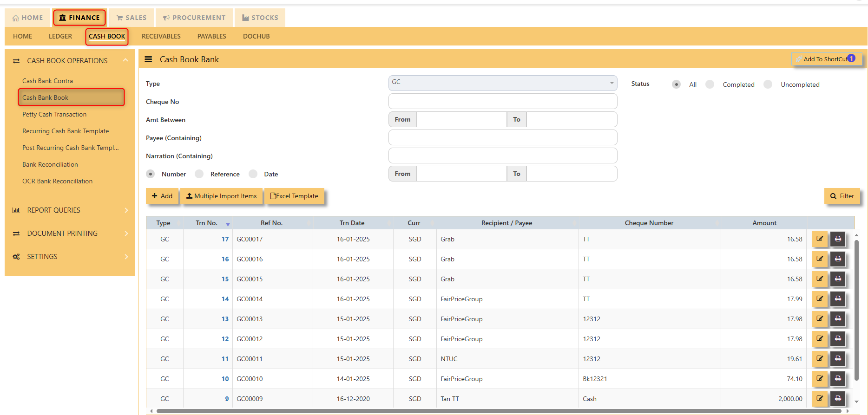The width and height of the screenshot is (868, 415).
Task: Click printer icon on GC00013 row
Action: coord(838,319)
